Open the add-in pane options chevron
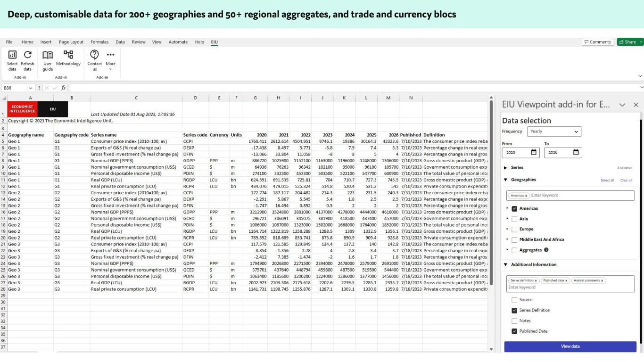This screenshot has width=644, height=362. click(x=622, y=105)
